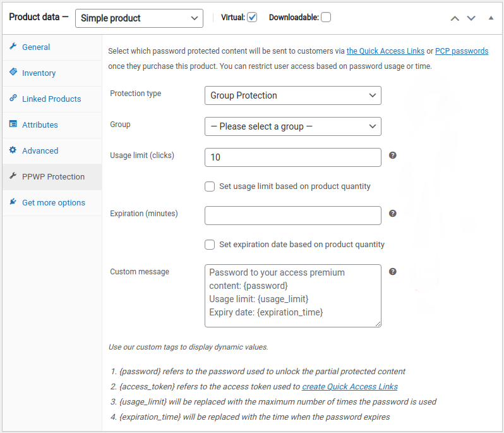Uncheck the Virtual checkbox

coord(253,18)
